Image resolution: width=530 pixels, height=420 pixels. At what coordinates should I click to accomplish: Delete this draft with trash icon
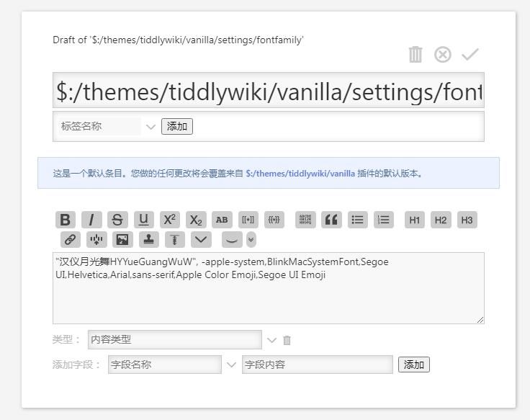416,55
